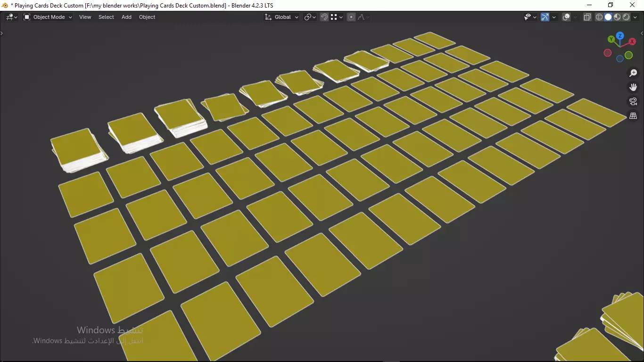Click negative Z blue circle on gizmo
Image resolution: width=644 pixels, height=362 pixels.
[620, 59]
